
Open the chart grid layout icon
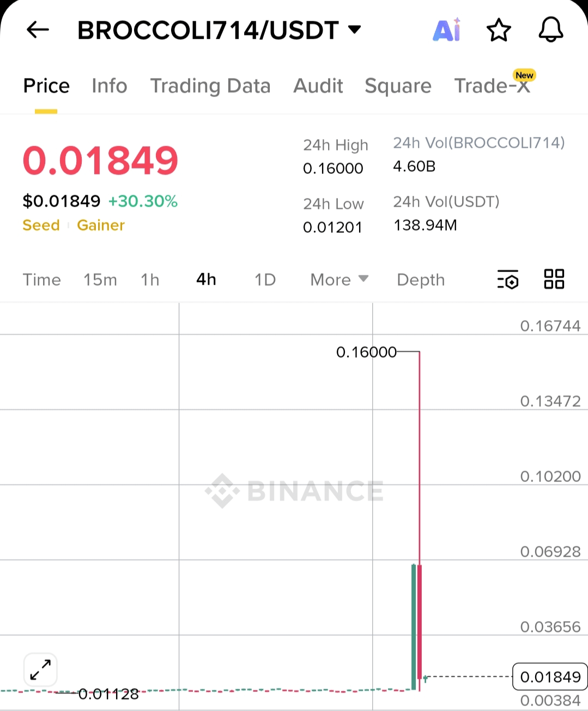pos(554,279)
